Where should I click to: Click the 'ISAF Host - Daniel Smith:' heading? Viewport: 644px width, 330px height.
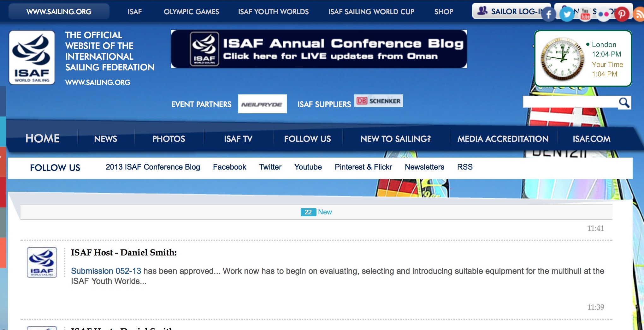coord(124,253)
